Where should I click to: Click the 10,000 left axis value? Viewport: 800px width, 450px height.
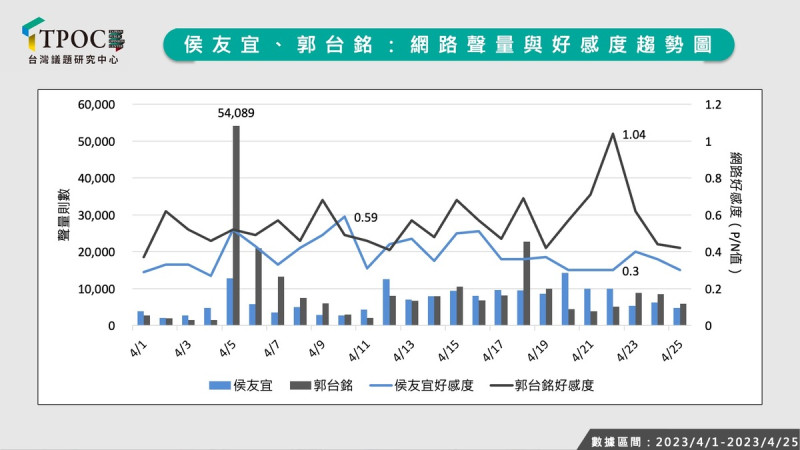point(96,289)
